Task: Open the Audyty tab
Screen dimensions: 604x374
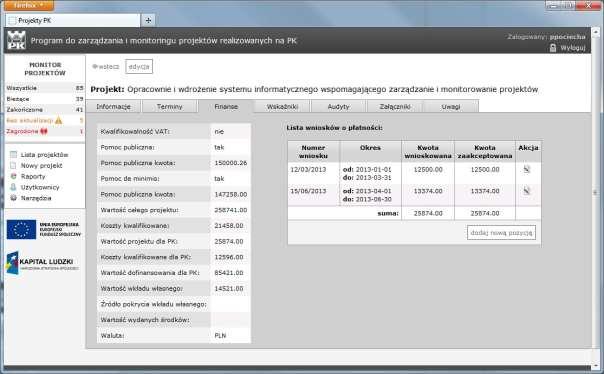Action: [x=339, y=106]
